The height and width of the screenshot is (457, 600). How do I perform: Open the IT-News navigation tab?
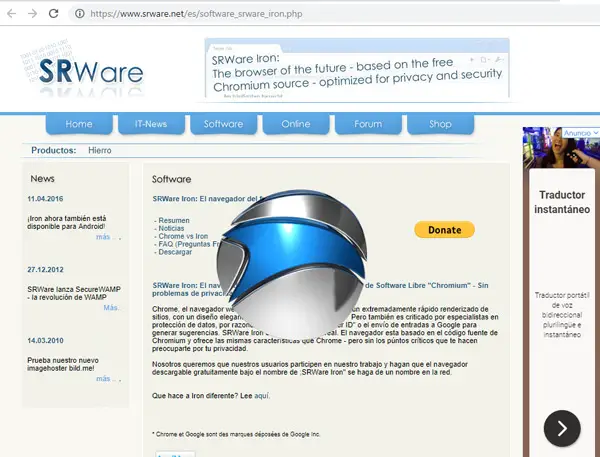click(x=151, y=124)
